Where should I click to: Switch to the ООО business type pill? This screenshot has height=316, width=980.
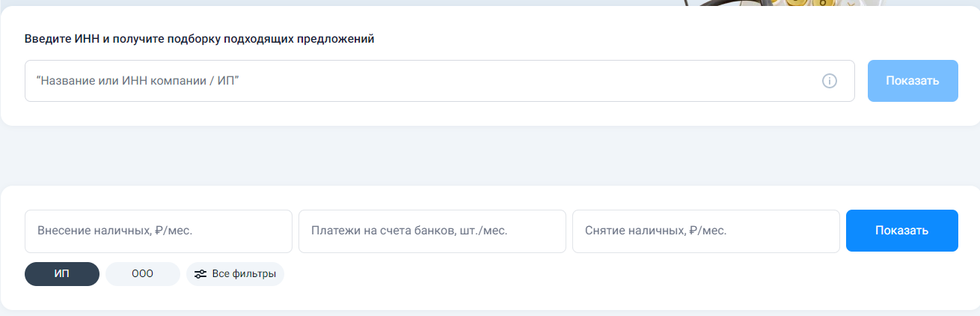pyautogui.click(x=143, y=274)
